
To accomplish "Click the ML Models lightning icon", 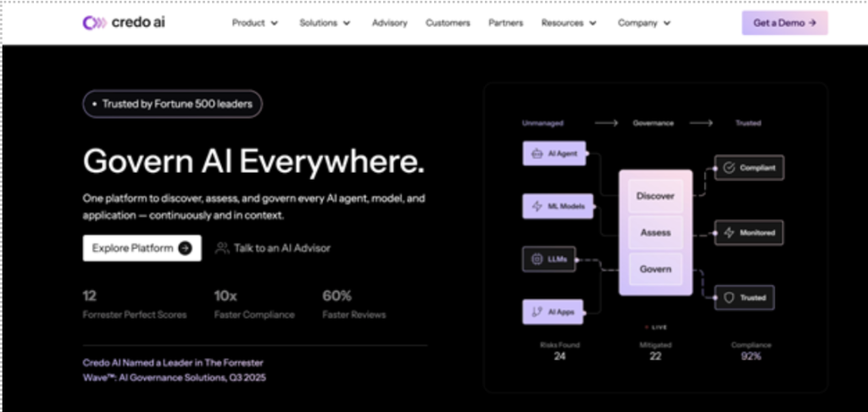I will (537, 206).
